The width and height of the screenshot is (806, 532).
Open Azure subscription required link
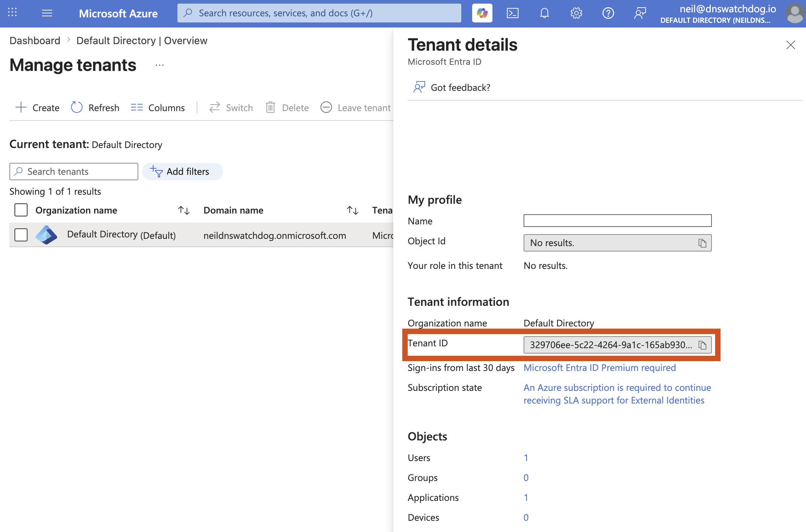pos(617,394)
